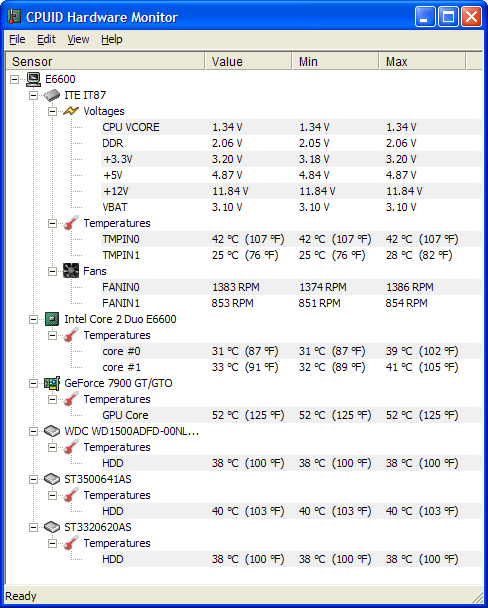The width and height of the screenshot is (488, 608).
Task: Collapse the ST3500641AS drive node
Action: click(x=34, y=480)
